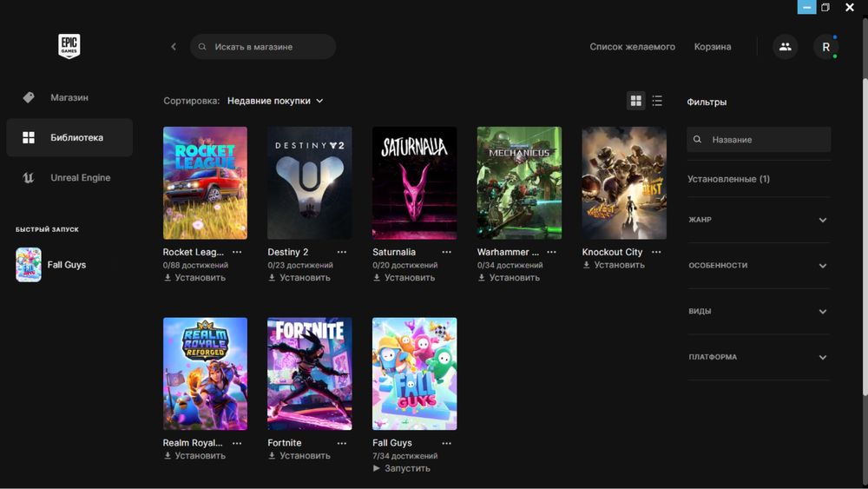Install Warhammer via Установить
Viewport: 868px width, 489px height.
(x=509, y=277)
